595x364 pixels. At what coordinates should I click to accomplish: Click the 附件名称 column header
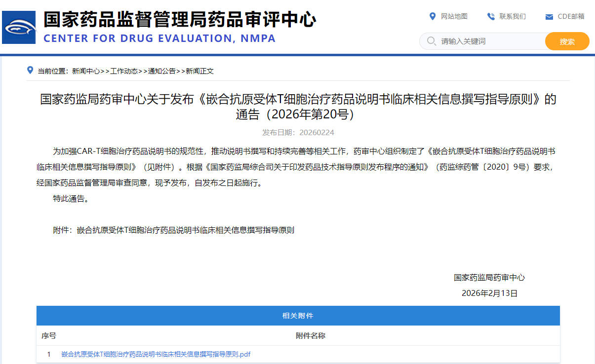[310, 336]
